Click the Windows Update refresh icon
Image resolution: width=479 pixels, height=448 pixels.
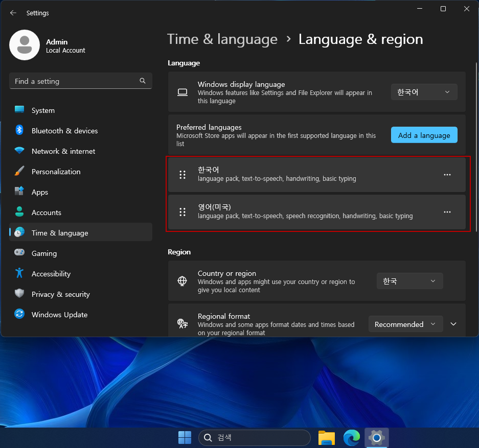pyautogui.click(x=19, y=314)
